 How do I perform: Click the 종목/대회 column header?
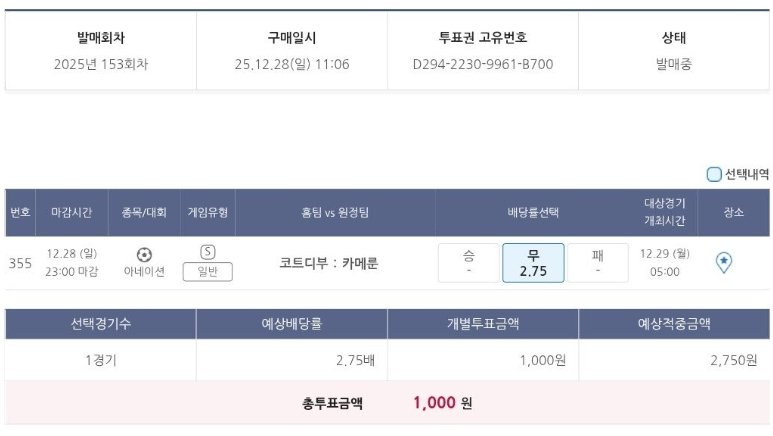click(x=144, y=212)
